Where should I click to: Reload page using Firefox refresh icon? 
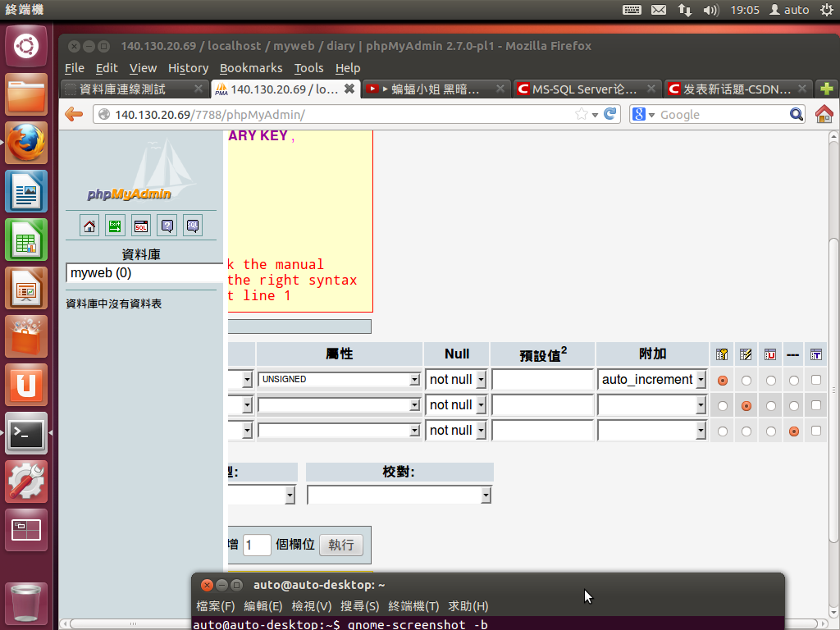pyautogui.click(x=609, y=115)
